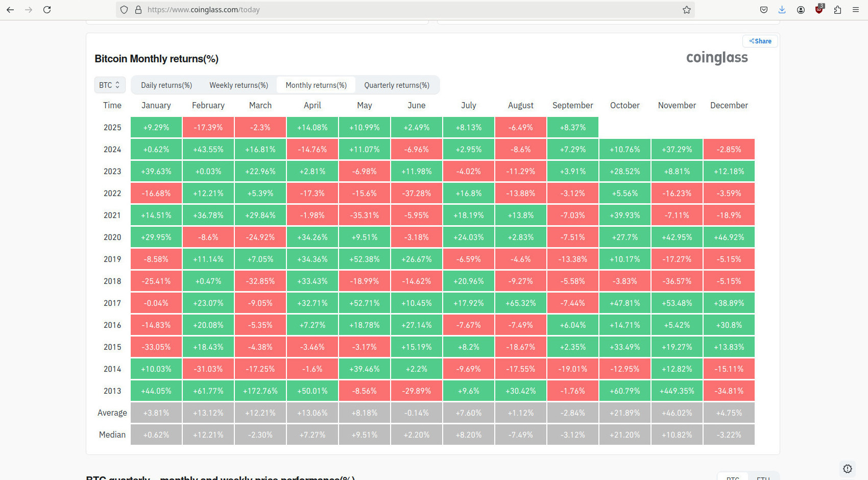Share the Bitcoin monthly returns chart

point(760,41)
